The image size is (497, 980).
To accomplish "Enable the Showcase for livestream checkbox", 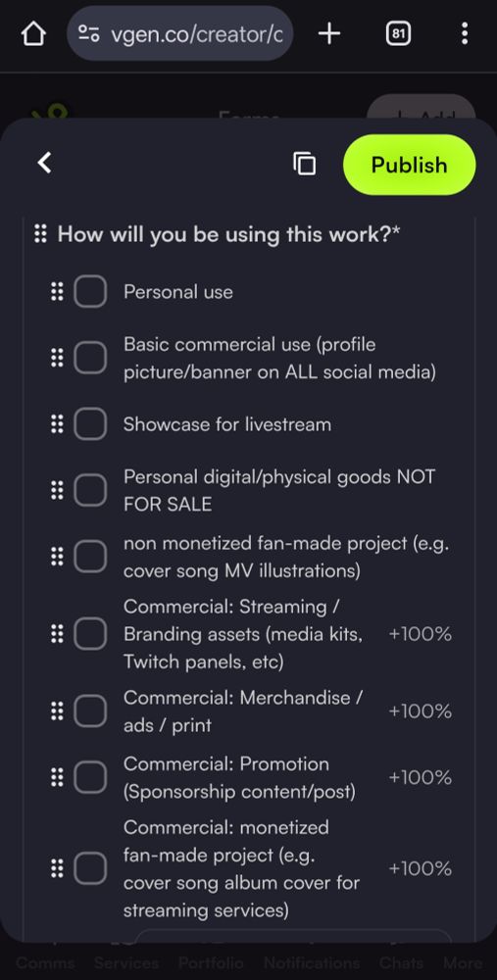I will coord(90,423).
